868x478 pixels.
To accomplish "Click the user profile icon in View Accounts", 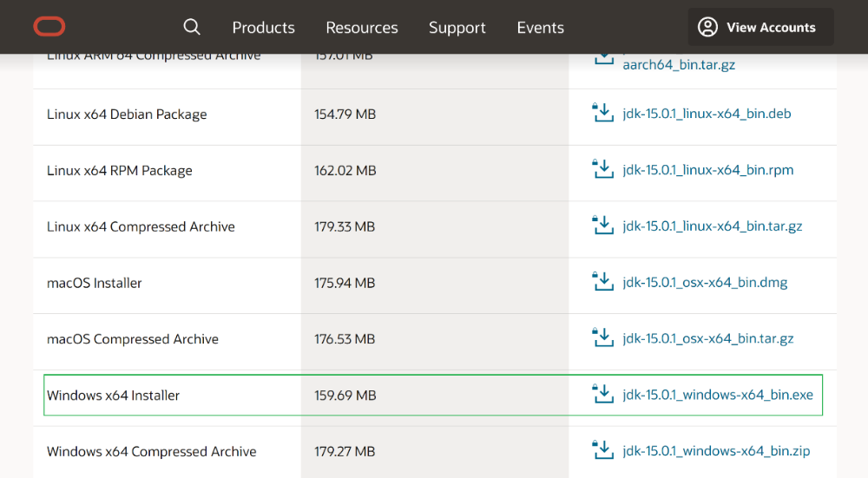I will [707, 27].
